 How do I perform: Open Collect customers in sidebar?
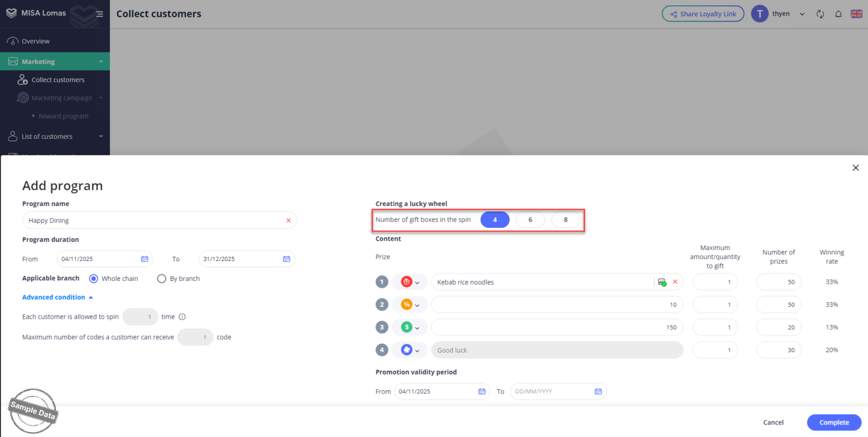pos(58,80)
